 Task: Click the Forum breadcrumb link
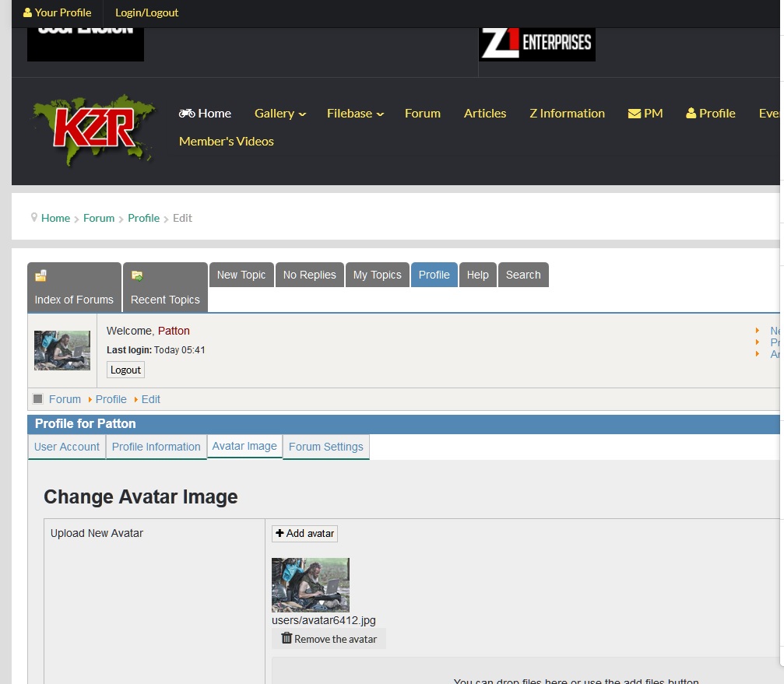click(x=99, y=218)
